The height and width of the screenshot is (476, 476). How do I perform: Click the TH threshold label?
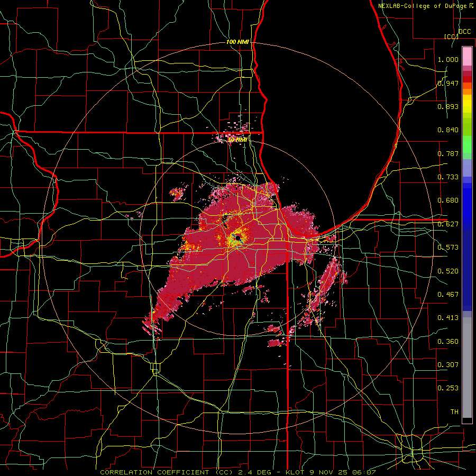[454, 412]
